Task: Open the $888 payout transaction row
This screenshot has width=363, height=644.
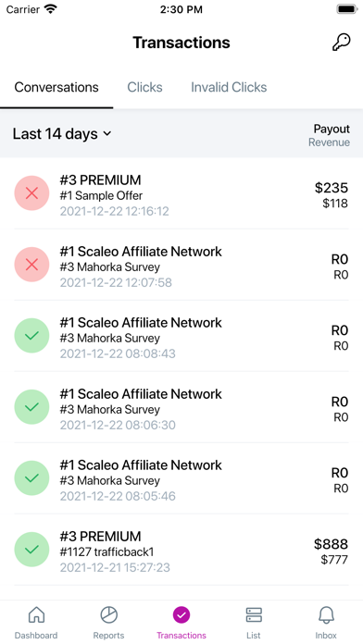Action: pyautogui.click(x=181, y=550)
